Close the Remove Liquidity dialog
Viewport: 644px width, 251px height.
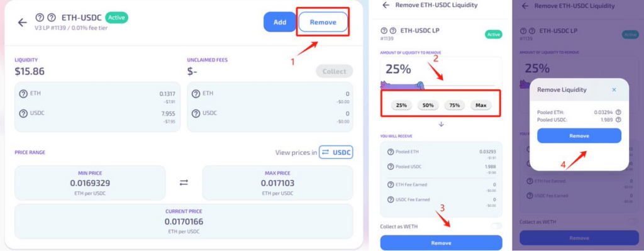pyautogui.click(x=614, y=89)
